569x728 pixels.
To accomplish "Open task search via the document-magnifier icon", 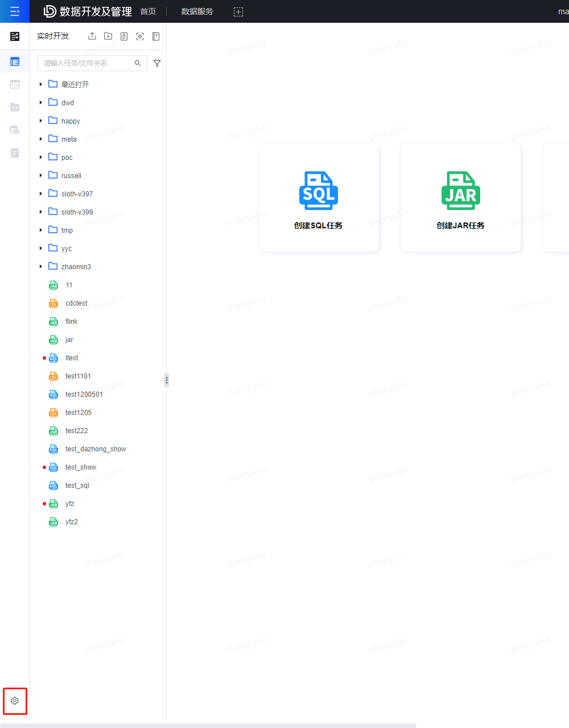I will click(x=123, y=36).
